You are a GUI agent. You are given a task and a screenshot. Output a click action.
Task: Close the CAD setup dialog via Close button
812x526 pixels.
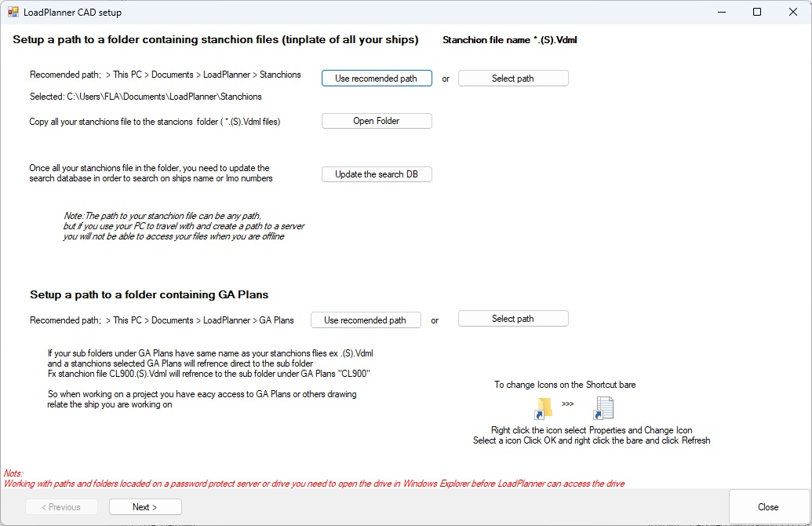tap(769, 507)
